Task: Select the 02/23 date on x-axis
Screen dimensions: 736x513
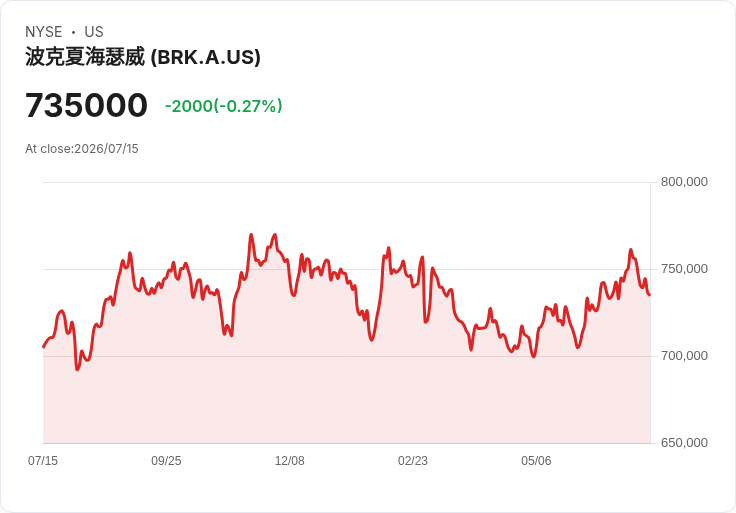Action: (x=413, y=461)
